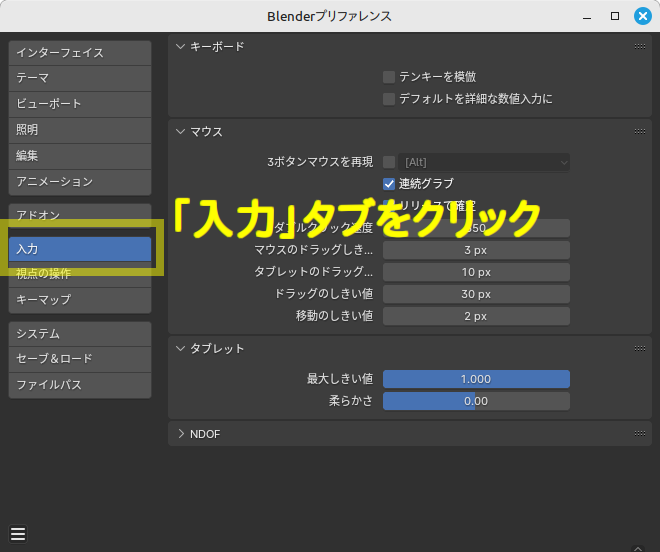The height and width of the screenshot is (552, 660).
Task: Select the 入力 tab
Action: 80,249
